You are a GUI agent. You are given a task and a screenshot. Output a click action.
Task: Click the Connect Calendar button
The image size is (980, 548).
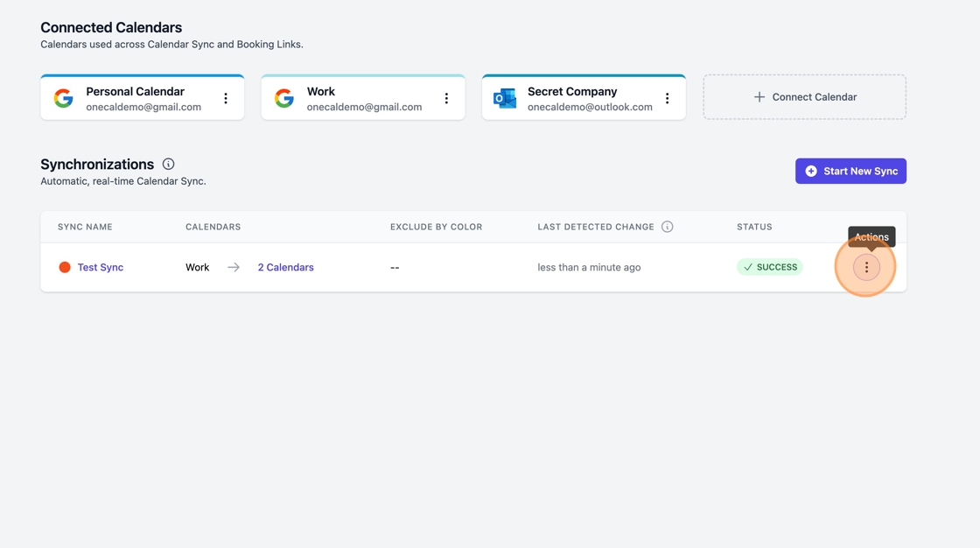[804, 97]
